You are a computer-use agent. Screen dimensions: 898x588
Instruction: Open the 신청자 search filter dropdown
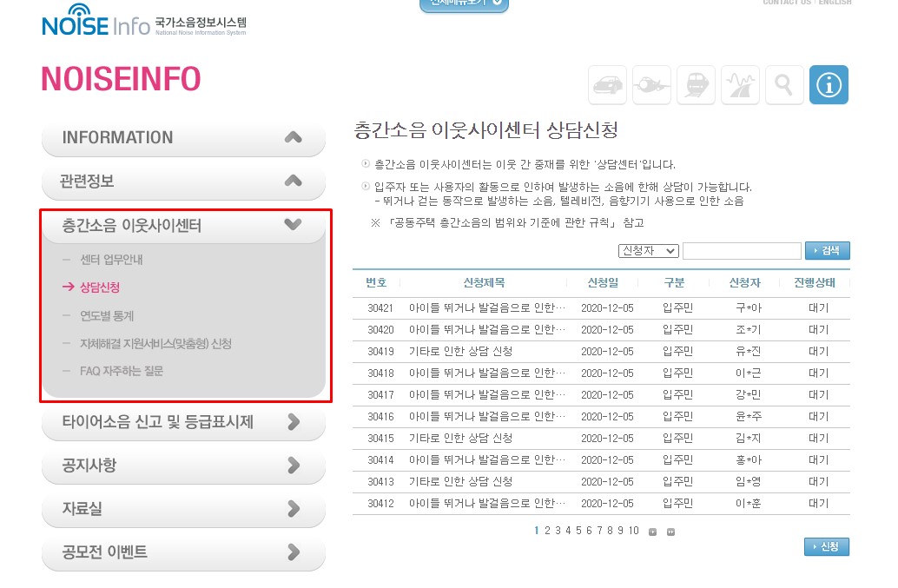click(648, 251)
